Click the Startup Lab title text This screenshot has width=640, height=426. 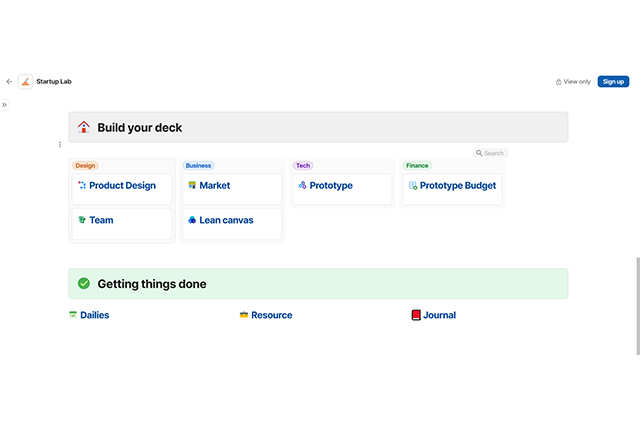[54, 82]
